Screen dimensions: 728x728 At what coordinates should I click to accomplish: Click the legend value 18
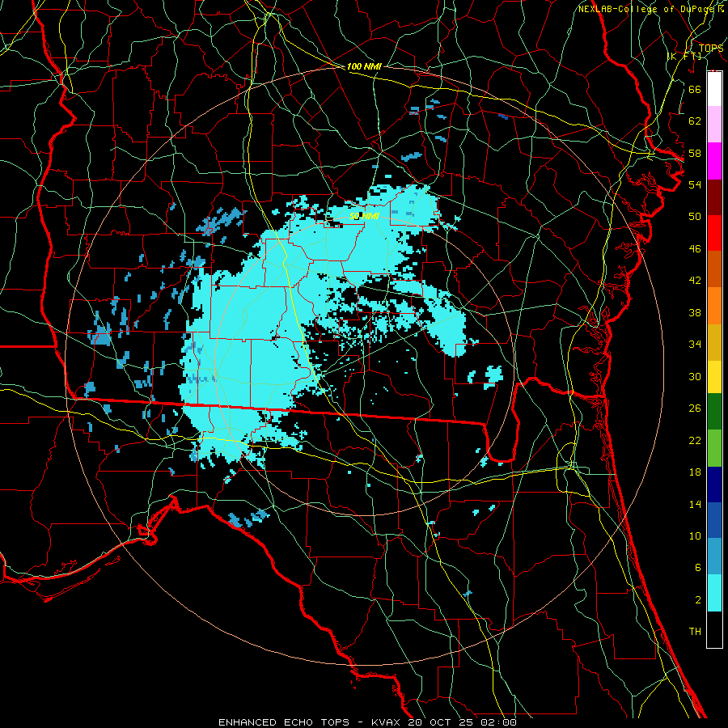695,472
